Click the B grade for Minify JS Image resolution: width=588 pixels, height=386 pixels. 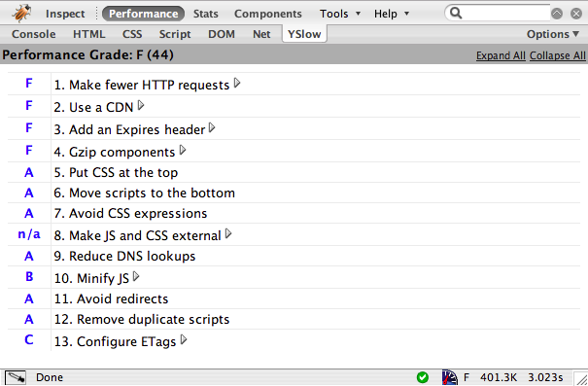click(29, 277)
